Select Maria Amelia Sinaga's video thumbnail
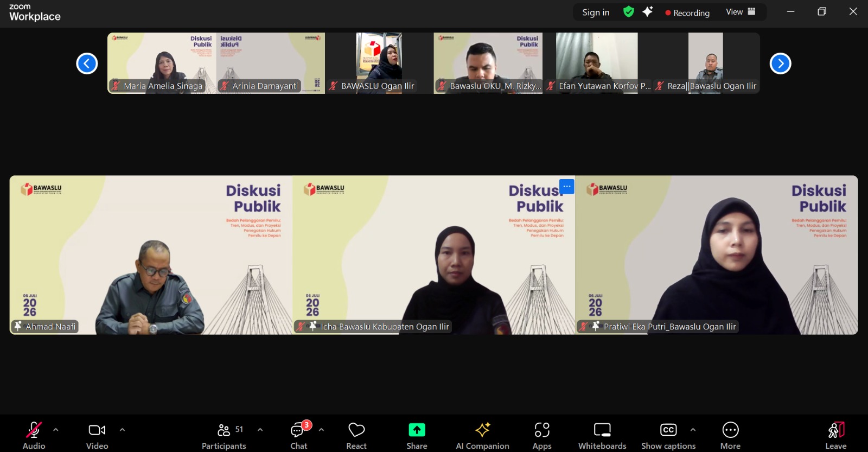This screenshot has width=868, height=452. click(x=162, y=63)
